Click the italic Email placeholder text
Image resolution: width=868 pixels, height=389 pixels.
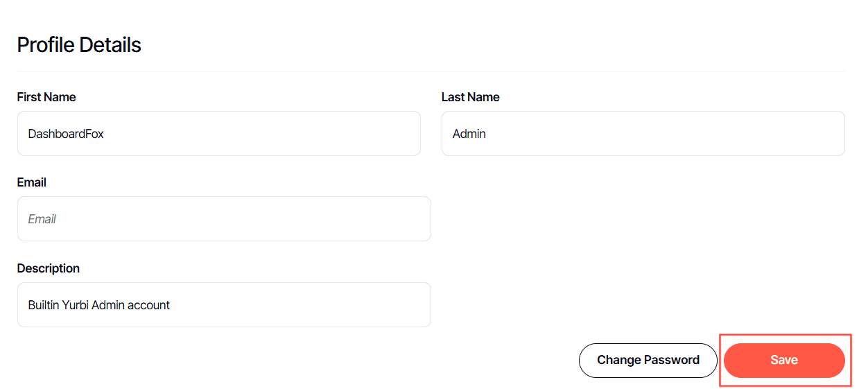42,219
